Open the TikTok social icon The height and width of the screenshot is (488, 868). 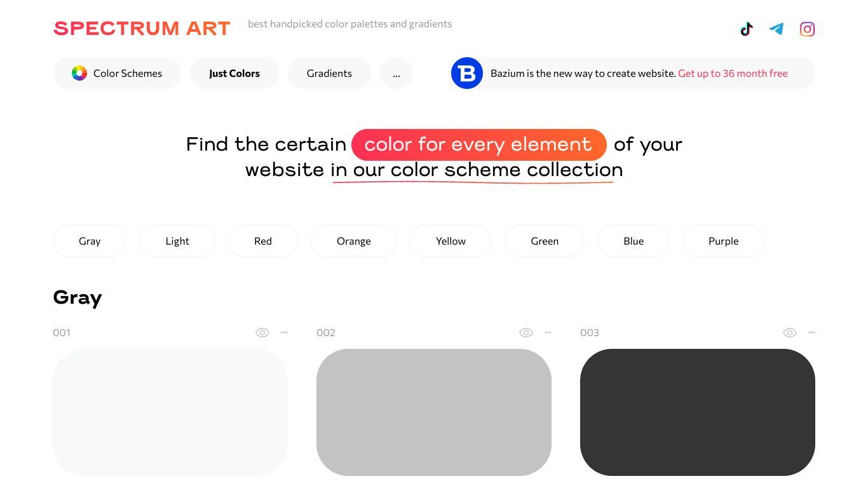(746, 29)
